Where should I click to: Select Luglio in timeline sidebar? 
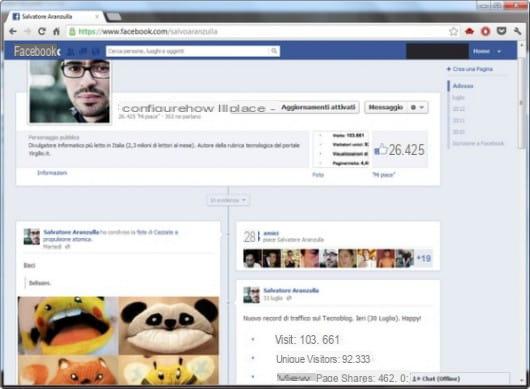coord(458,97)
